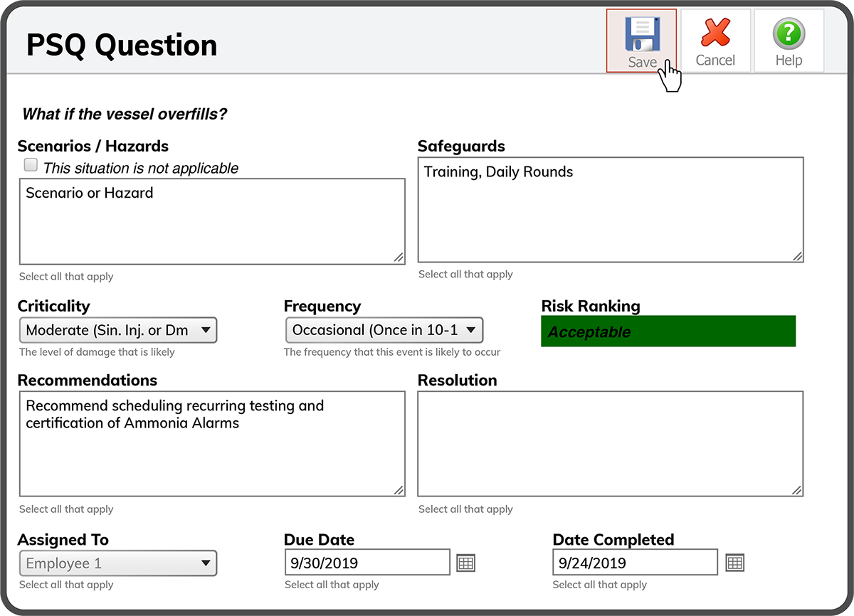Focus the Safeguards text area
This screenshot has width=854, height=616.
point(611,211)
